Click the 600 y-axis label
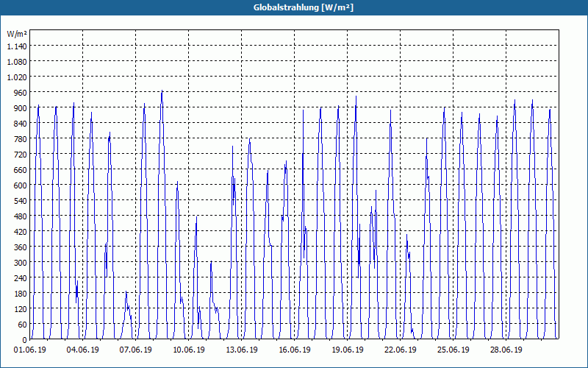The height and width of the screenshot is (368, 588). 21,185
